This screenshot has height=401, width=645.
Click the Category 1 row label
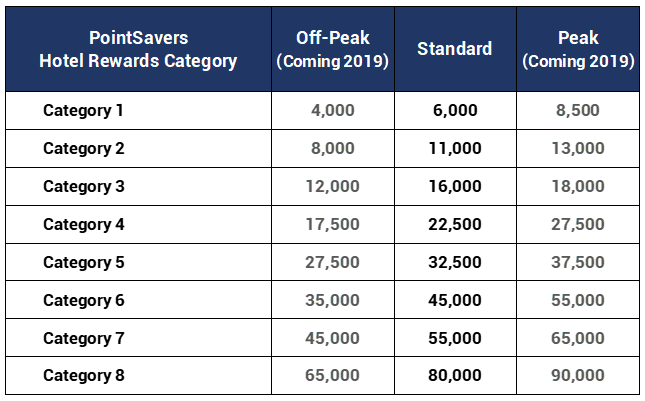83,110
